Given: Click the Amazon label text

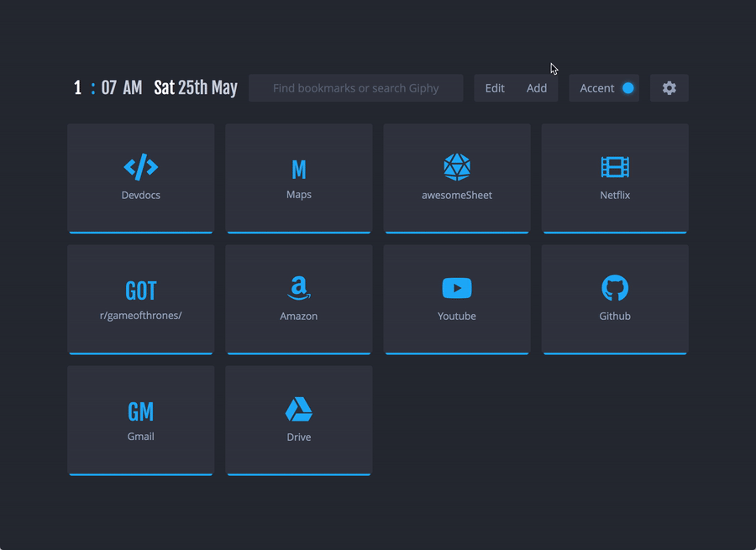Looking at the screenshot, I should click(x=299, y=317).
